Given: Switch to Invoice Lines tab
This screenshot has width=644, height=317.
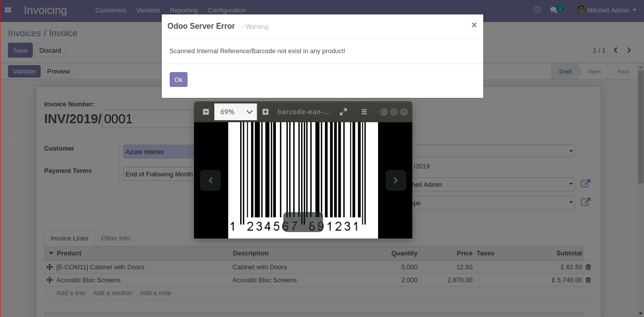Looking at the screenshot, I should click(69, 238).
